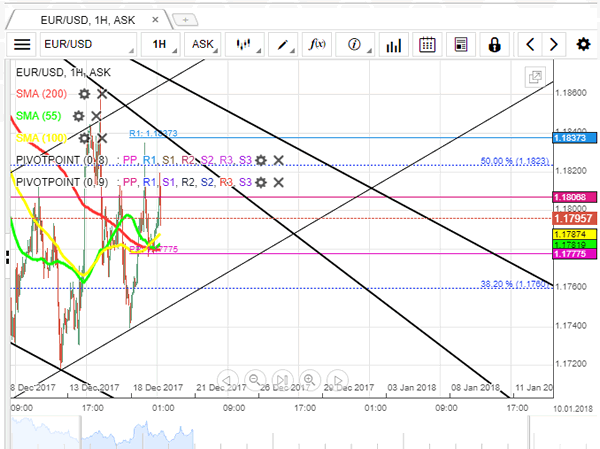Click the scroll-right chart navigation button
The height and width of the screenshot is (449, 600).
pyautogui.click(x=338, y=380)
